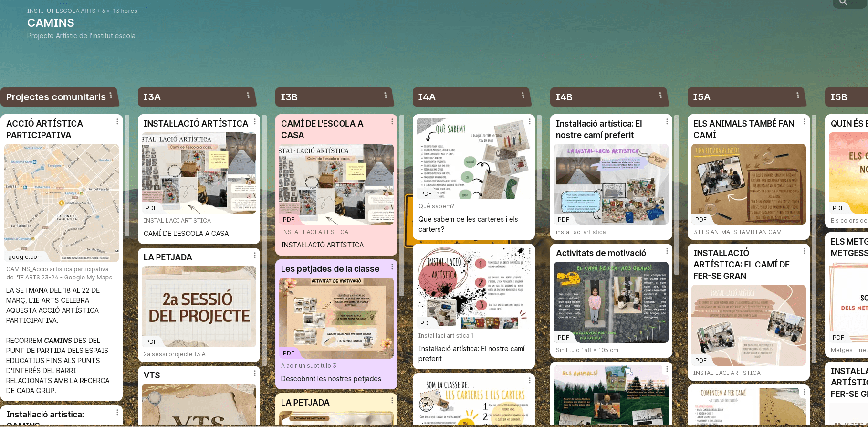Open the Què sabem PDF thumbnail
The image size is (868, 427).
coord(474,158)
